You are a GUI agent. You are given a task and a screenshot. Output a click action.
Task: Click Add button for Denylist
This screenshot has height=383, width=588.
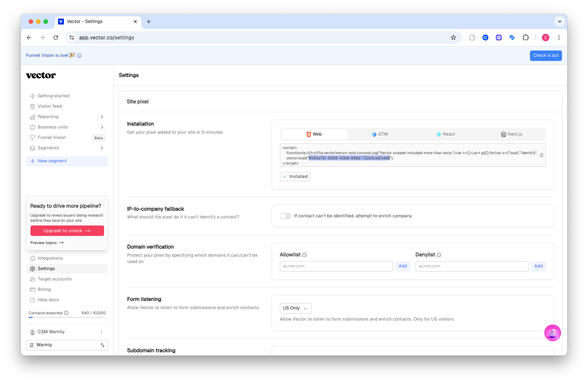pyautogui.click(x=538, y=266)
